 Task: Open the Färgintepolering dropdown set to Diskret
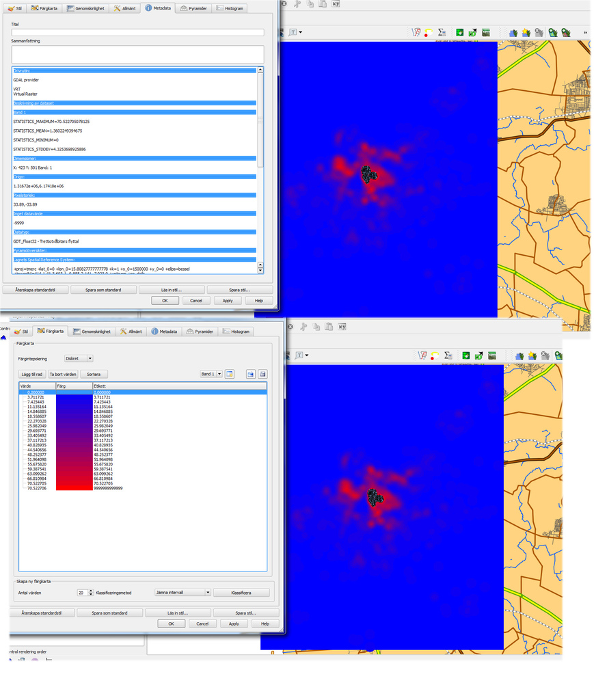coord(79,358)
